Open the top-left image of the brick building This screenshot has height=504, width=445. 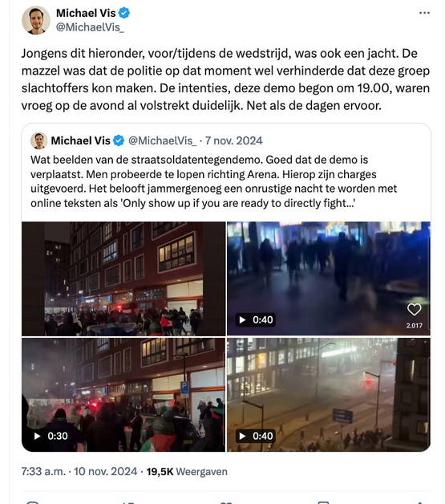tap(123, 278)
